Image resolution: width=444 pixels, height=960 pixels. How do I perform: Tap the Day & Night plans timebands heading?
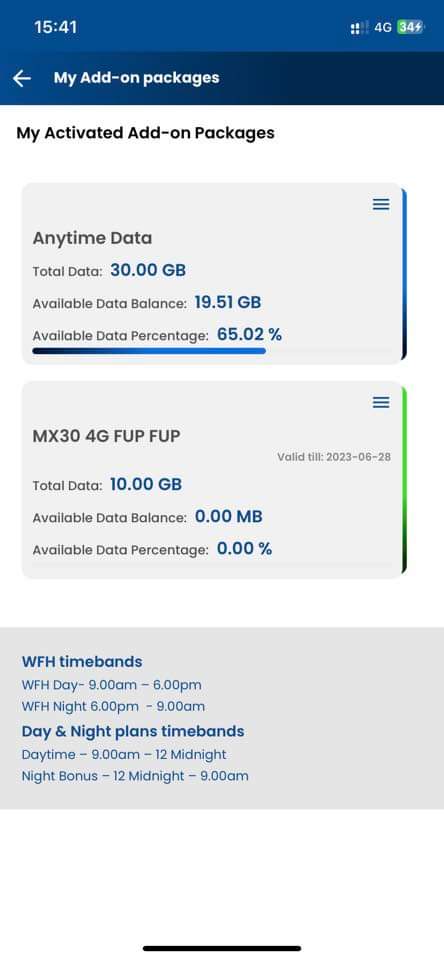pos(133,731)
